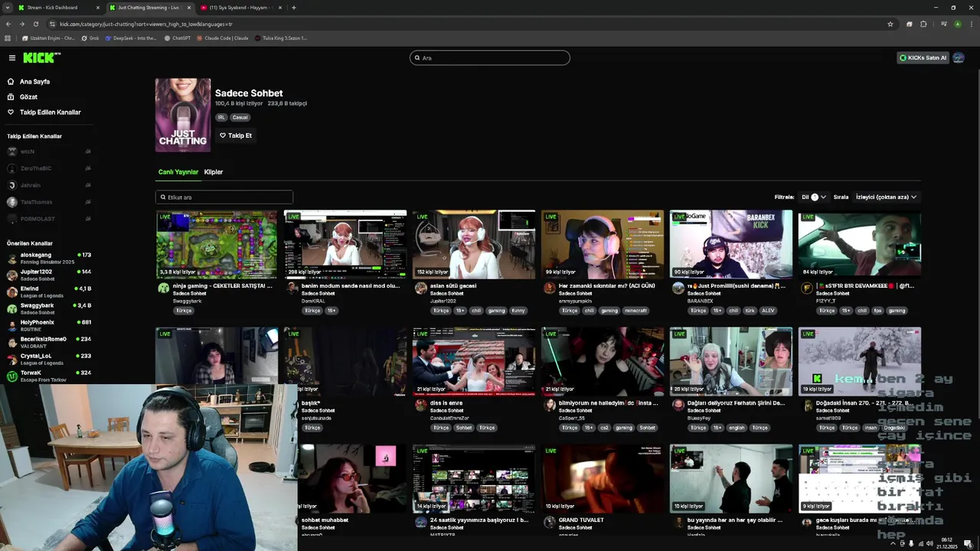This screenshot has height=551, width=980.
Task: Show hidden system tray icons
Action: [x=893, y=543]
